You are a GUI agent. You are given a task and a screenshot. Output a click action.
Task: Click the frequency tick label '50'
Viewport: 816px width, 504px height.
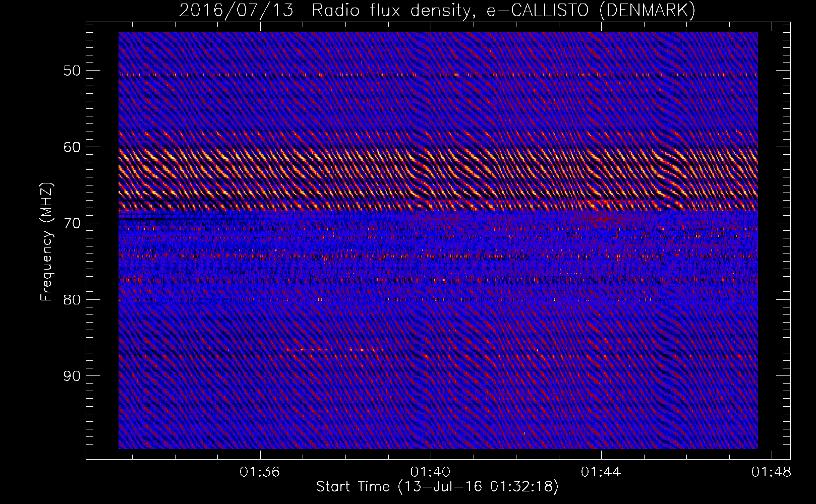pyautogui.click(x=72, y=71)
